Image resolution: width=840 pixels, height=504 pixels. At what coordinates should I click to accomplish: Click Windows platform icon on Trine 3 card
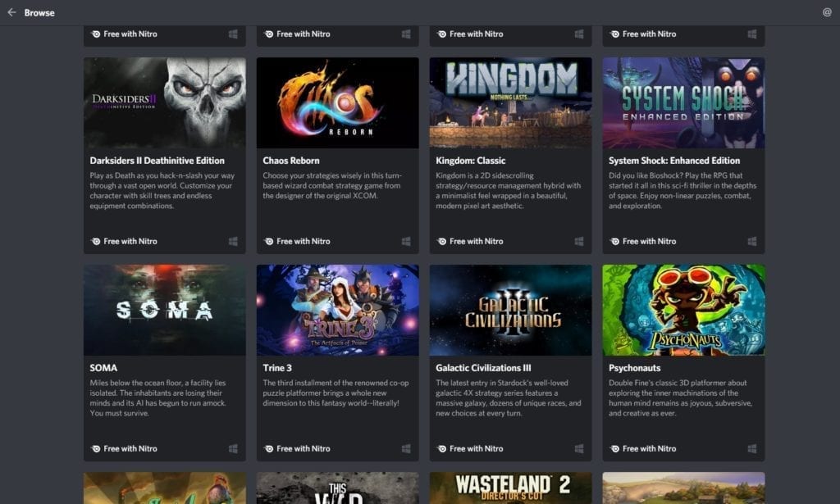(406, 449)
